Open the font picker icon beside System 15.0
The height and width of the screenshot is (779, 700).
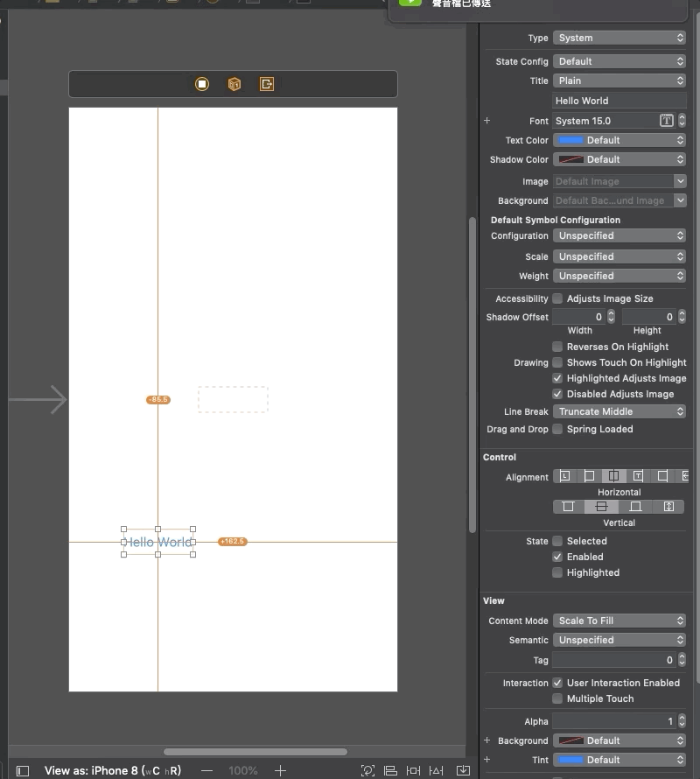[667, 121]
